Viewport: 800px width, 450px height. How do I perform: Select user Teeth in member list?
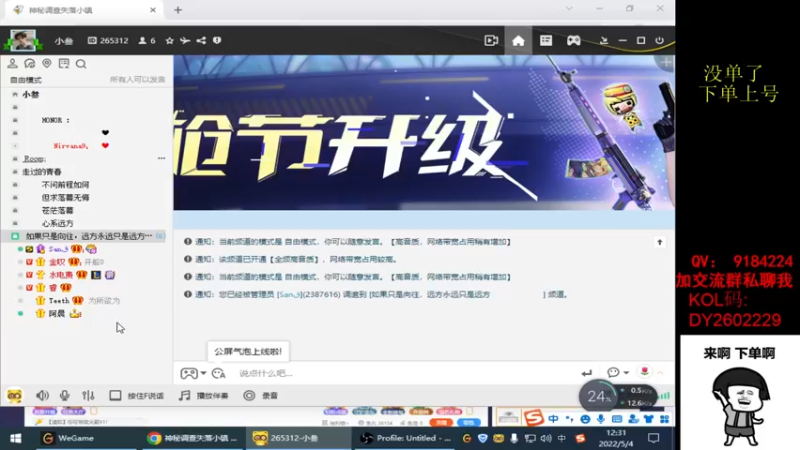pyautogui.click(x=59, y=301)
